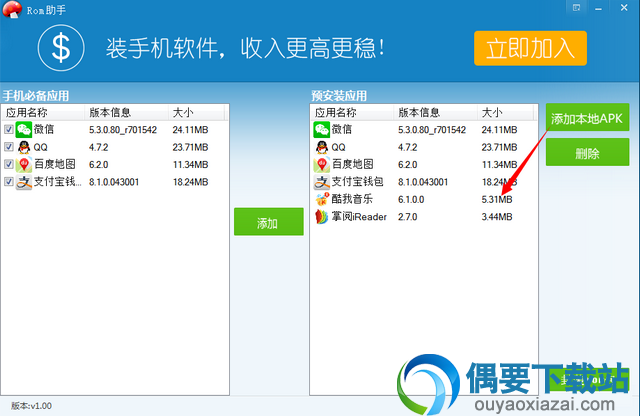Screen dimensions: 640x416
Task: Sort the left list by 大小 header
Action: (x=196, y=112)
